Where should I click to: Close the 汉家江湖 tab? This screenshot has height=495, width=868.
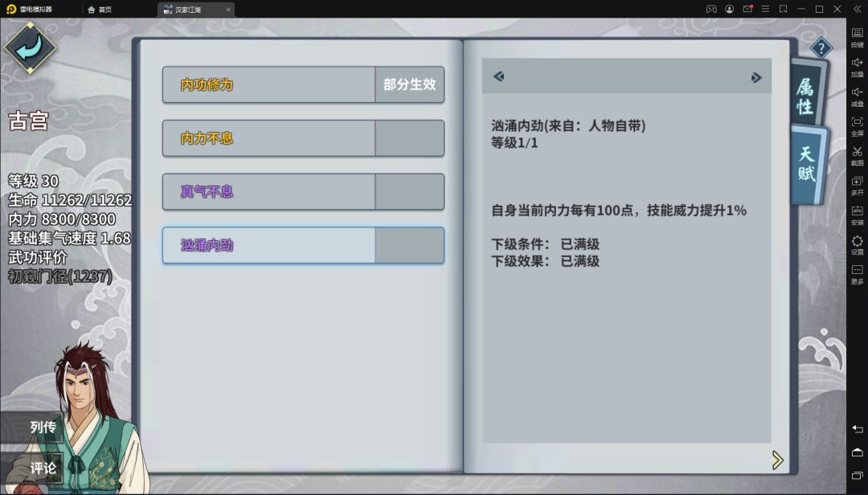228,10
